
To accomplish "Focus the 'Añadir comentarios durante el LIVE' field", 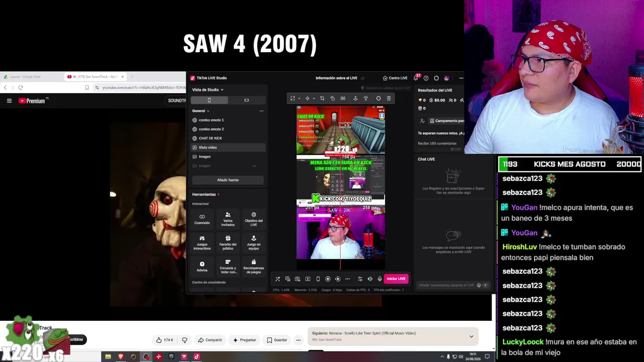I will coord(446,286).
